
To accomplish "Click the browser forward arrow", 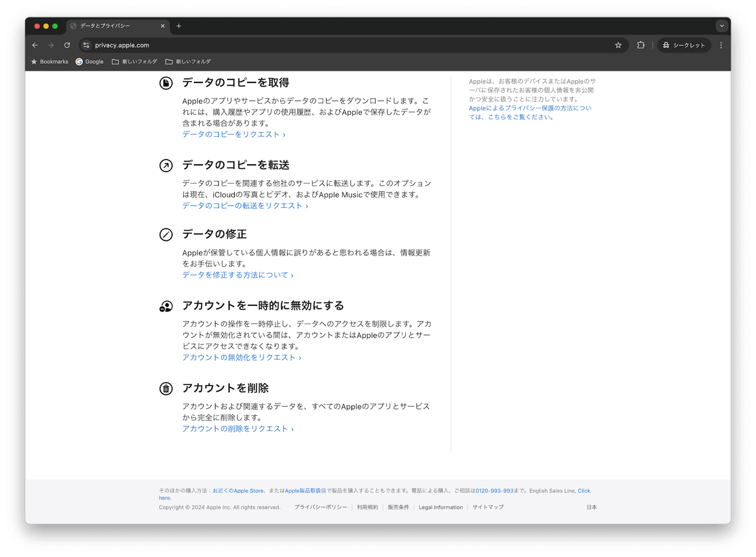I will (x=51, y=45).
